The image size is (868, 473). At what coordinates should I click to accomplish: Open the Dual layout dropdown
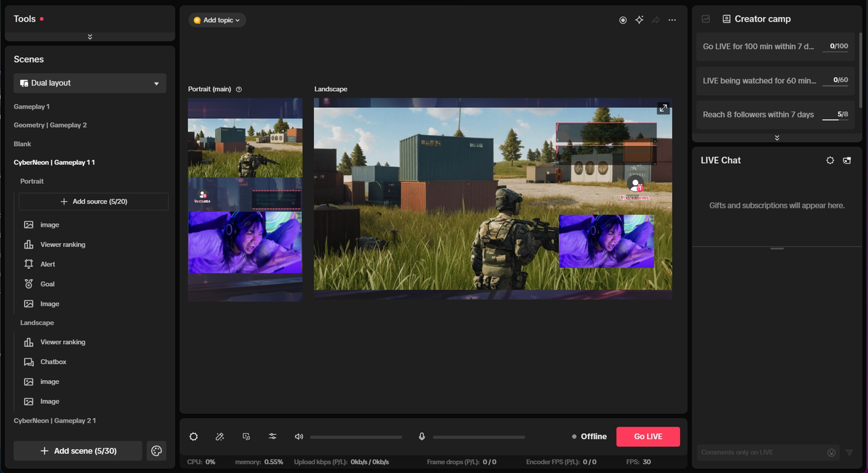tap(90, 83)
